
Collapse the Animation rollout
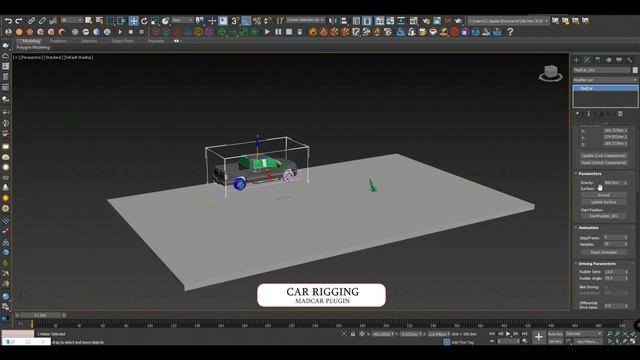coord(588,227)
